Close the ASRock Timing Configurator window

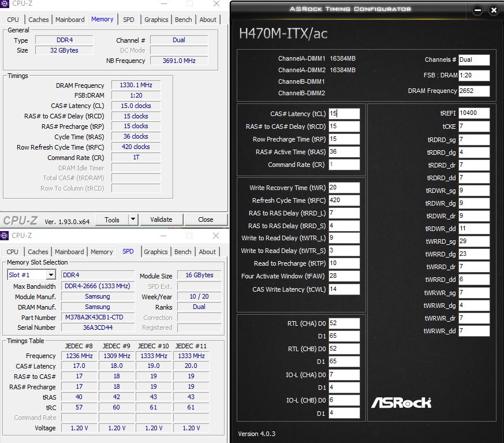[494, 10]
